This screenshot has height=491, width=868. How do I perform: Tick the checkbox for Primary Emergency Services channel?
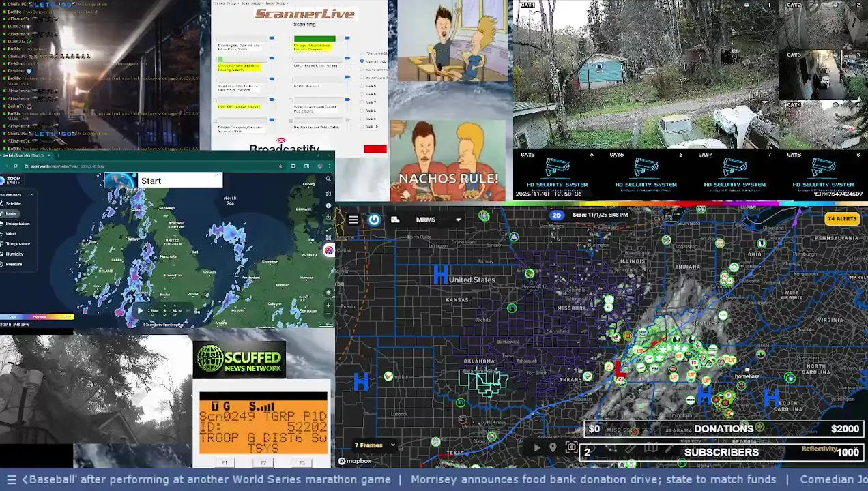click(215, 121)
